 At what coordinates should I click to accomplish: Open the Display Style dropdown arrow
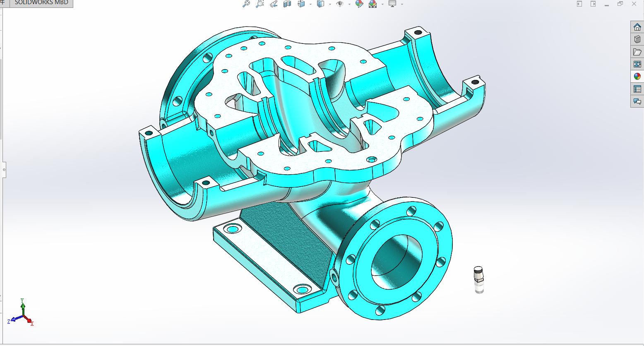[330, 5]
